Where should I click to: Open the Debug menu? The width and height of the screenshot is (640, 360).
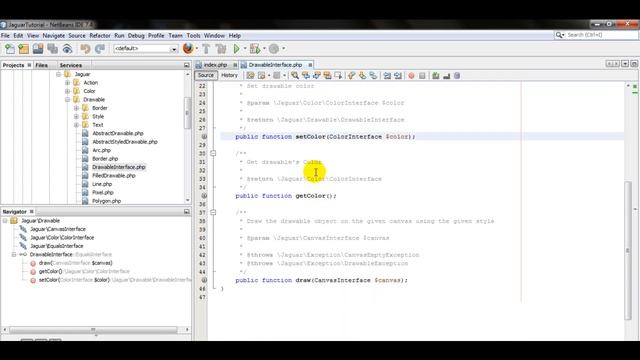click(136, 36)
